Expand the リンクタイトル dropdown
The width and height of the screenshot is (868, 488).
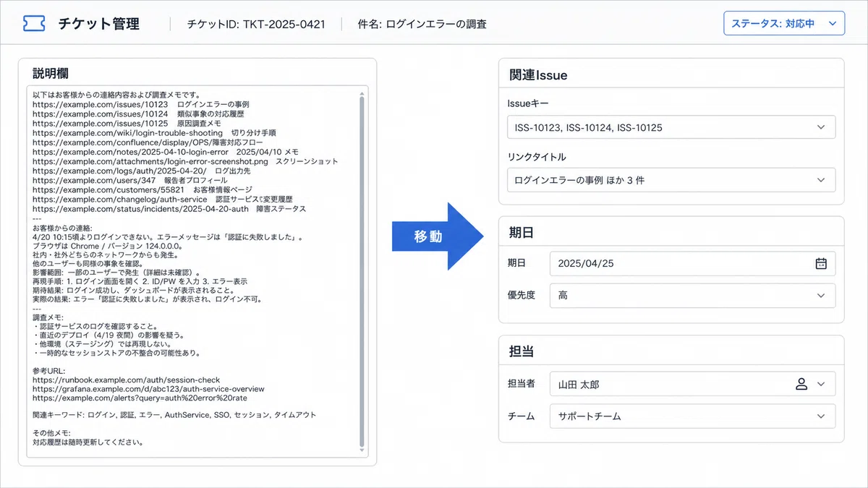tap(671, 179)
